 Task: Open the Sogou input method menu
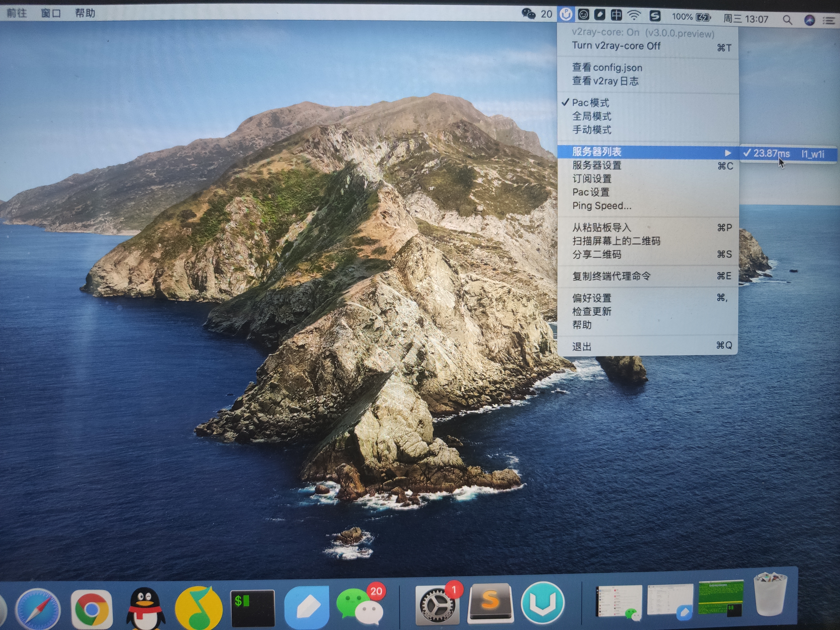[655, 16]
